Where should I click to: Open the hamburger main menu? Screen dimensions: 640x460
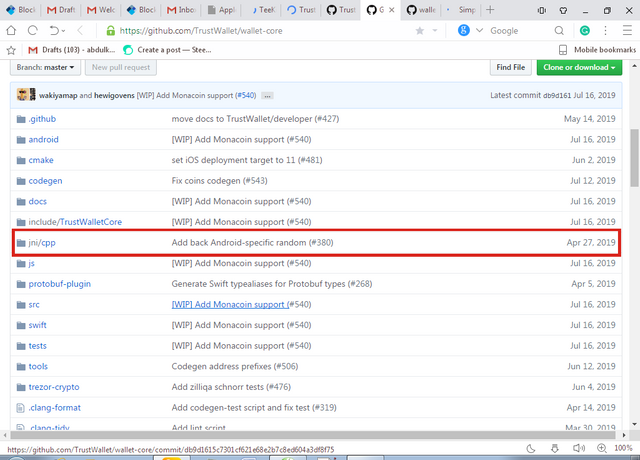pos(627,31)
